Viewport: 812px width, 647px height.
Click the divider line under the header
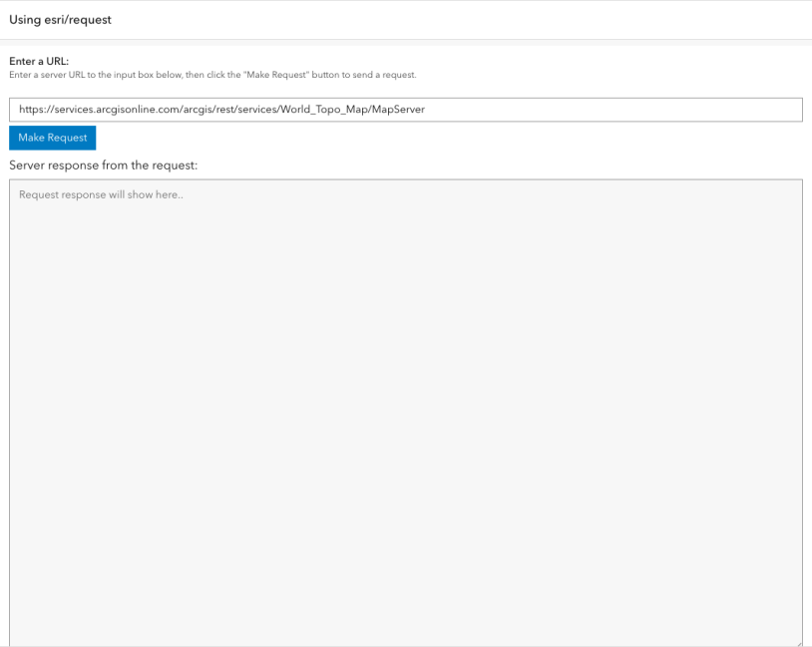(406, 37)
